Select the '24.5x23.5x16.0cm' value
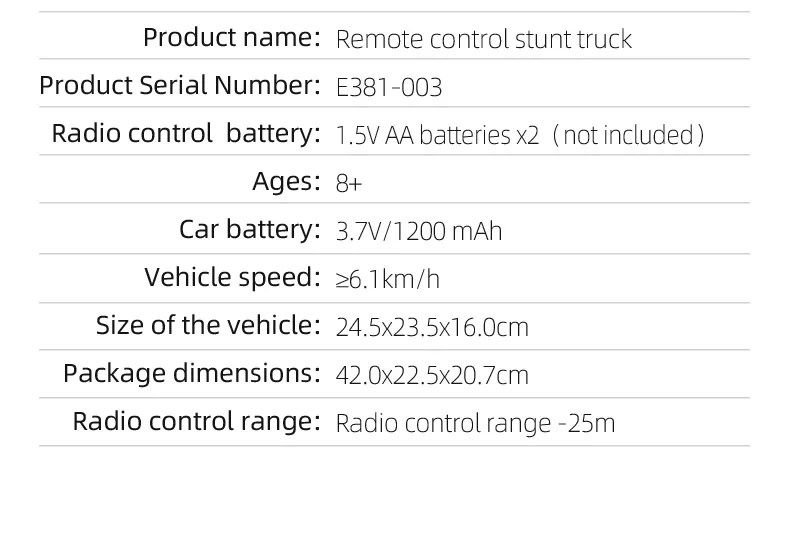Screen dimensions: 790x533 click(432, 327)
